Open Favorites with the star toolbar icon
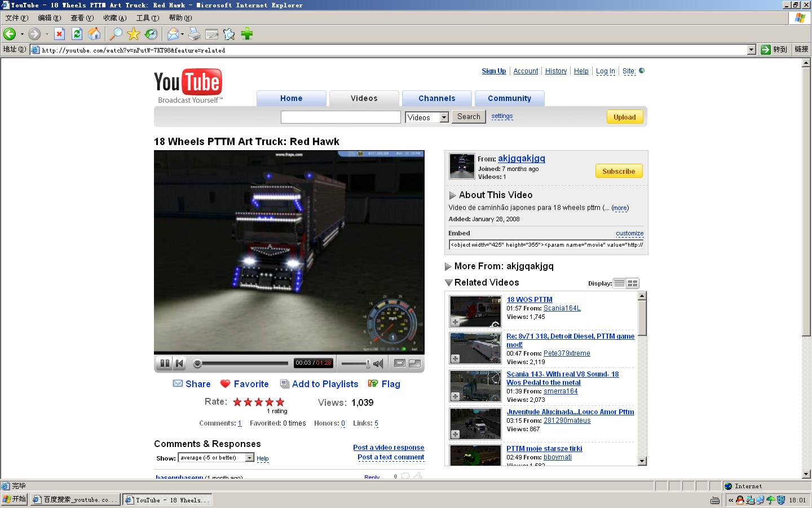Screen dimensions: 812x508 tap(134, 34)
